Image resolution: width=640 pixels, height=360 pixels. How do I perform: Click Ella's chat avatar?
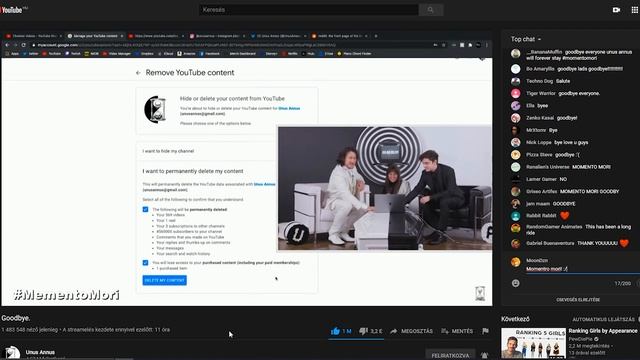[516, 106]
